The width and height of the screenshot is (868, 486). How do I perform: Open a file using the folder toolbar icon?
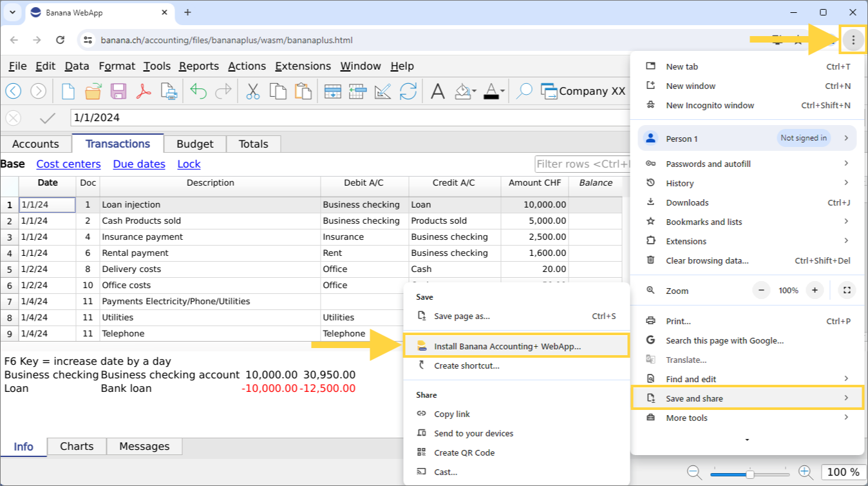[93, 91]
